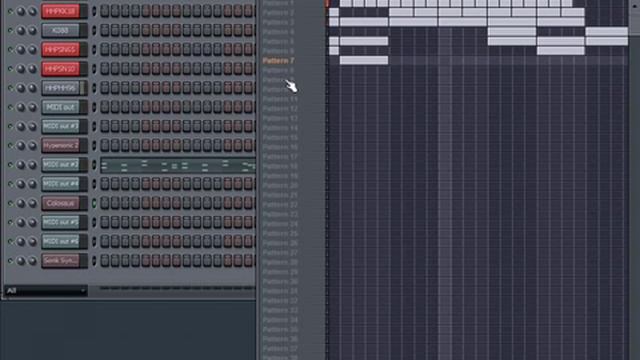Select Pattern 24 in the playlist list

tap(280, 224)
